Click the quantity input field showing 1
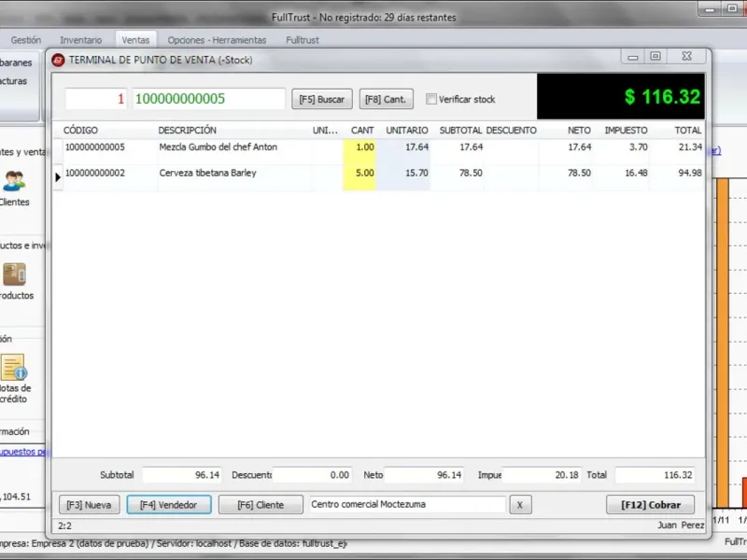The height and width of the screenshot is (560, 747). coord(96,99)
